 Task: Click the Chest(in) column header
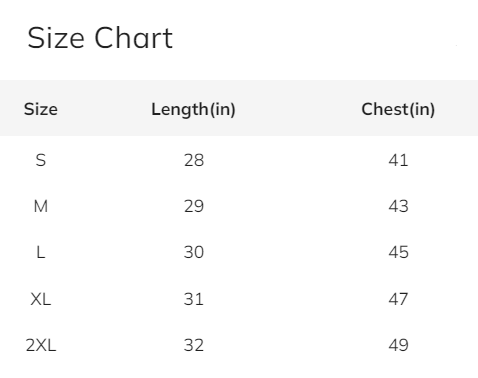point(398,110)
